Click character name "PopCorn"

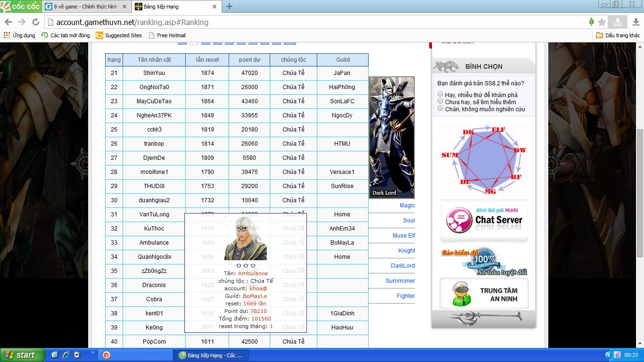[x=154, y=342]
